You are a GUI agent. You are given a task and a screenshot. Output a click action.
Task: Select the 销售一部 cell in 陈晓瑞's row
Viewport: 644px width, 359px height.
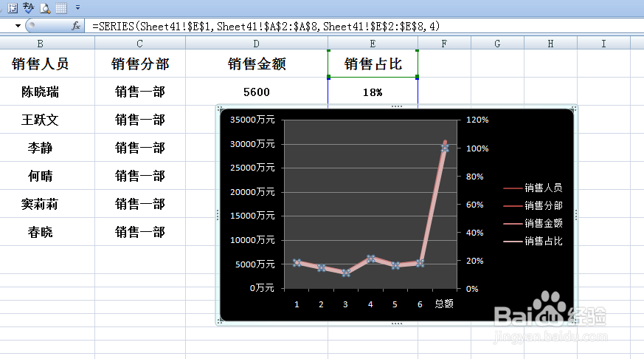[140, 92]
